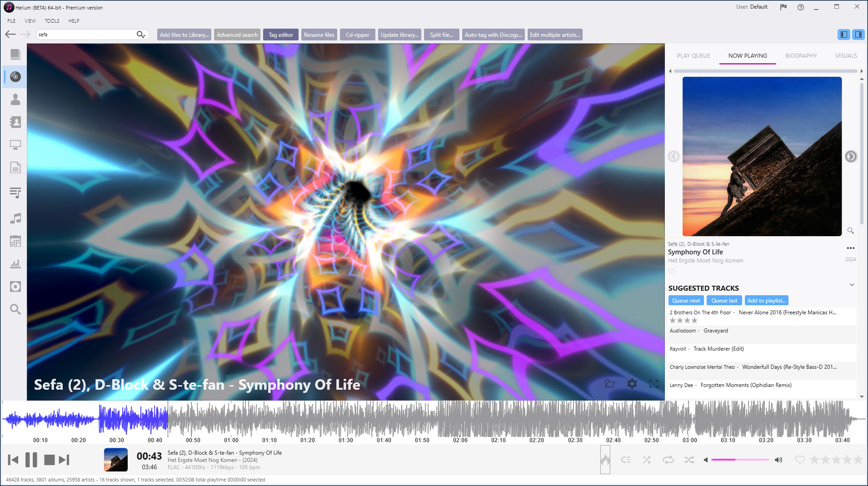This screenshot has width=868, height=486.
Task: Click the search magnifier in the search box
Action: (x=141, y=35)
